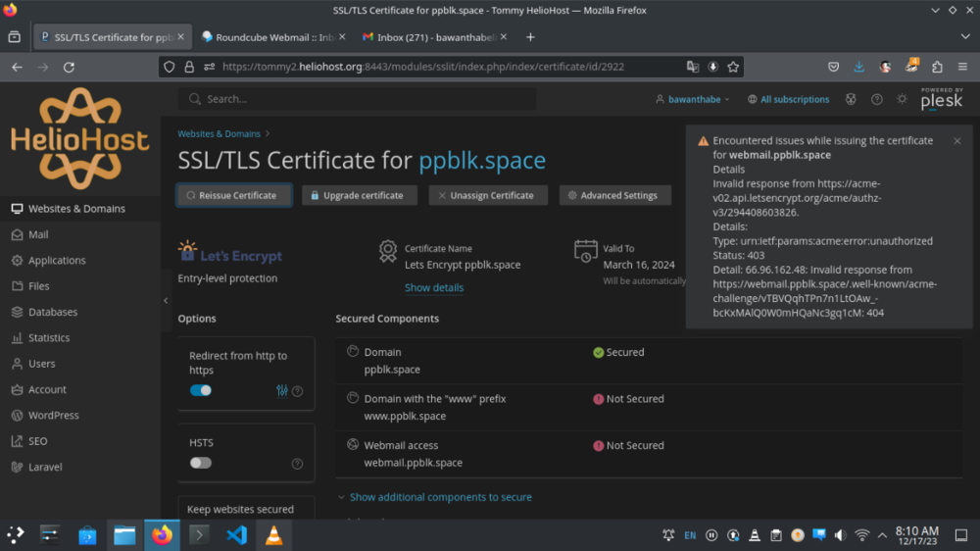Screen dimensions: 980x551
Task: Click the WordPress logo icon
Action: 17,416
